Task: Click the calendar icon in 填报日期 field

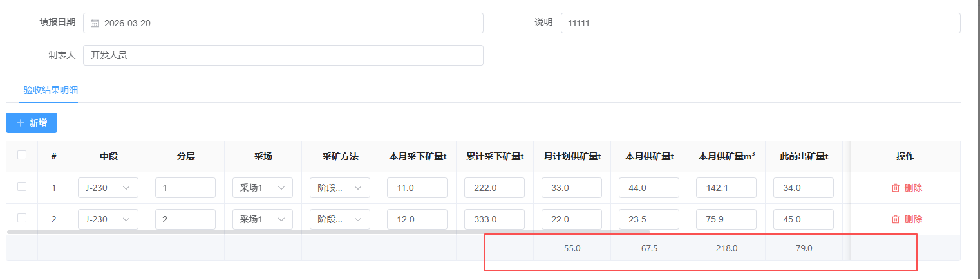Action: (95, 24)
